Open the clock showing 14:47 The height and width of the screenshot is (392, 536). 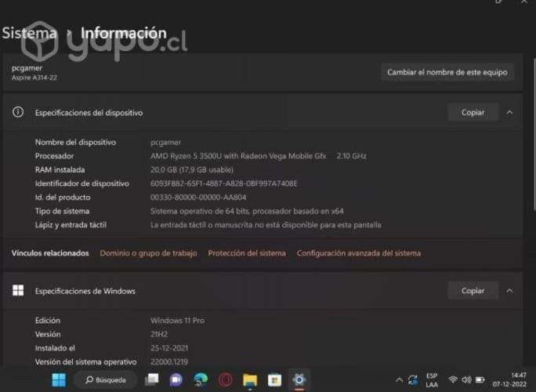509,380
